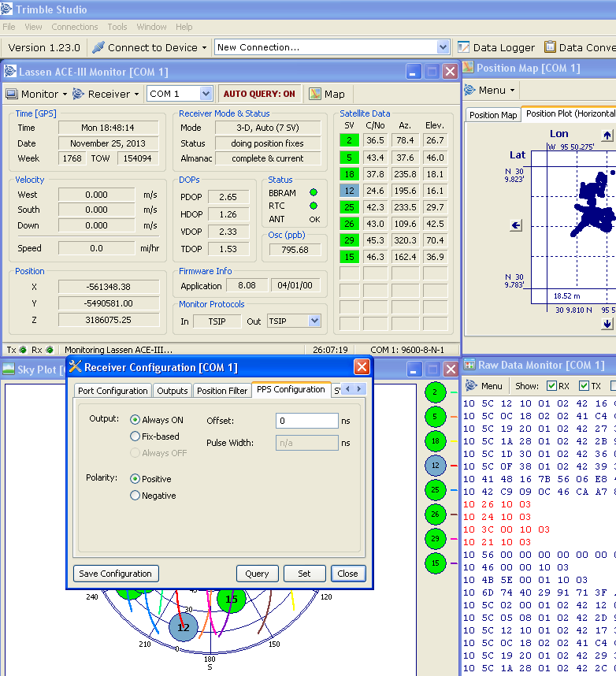Select Positive polarity
The width and height of the screenshot is (616, 676).
pos(135,478)
